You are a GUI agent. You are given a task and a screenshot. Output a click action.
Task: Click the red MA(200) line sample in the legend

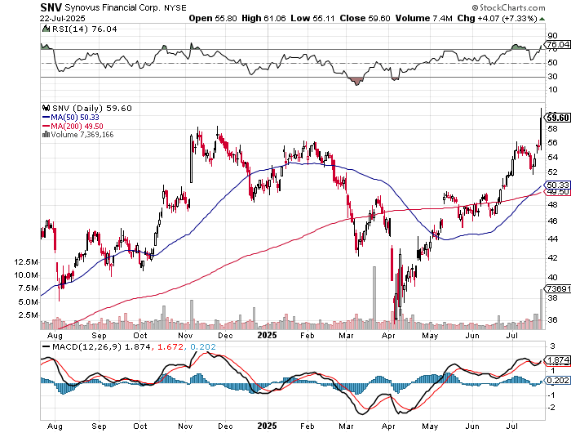pyautogui.click(x=46, y=126)
